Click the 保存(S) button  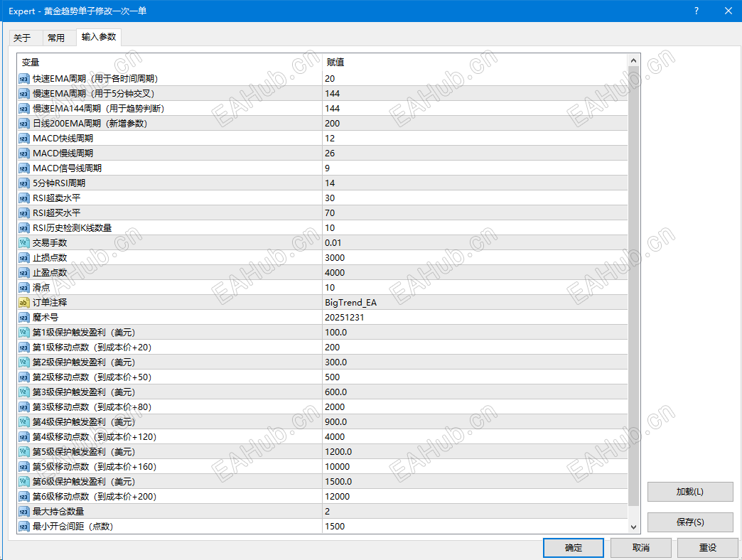click(690, 522)
